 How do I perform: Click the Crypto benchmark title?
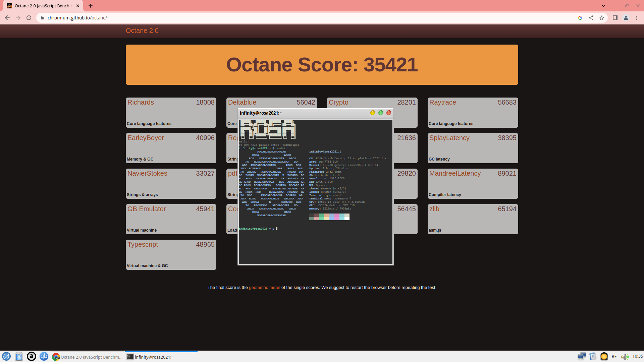[338, 102]
